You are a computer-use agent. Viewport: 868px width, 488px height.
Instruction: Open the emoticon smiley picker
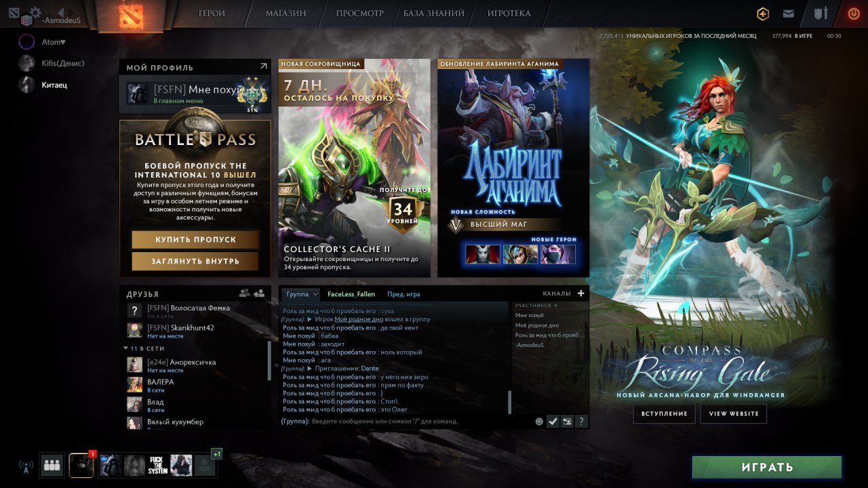coord(539,422)
